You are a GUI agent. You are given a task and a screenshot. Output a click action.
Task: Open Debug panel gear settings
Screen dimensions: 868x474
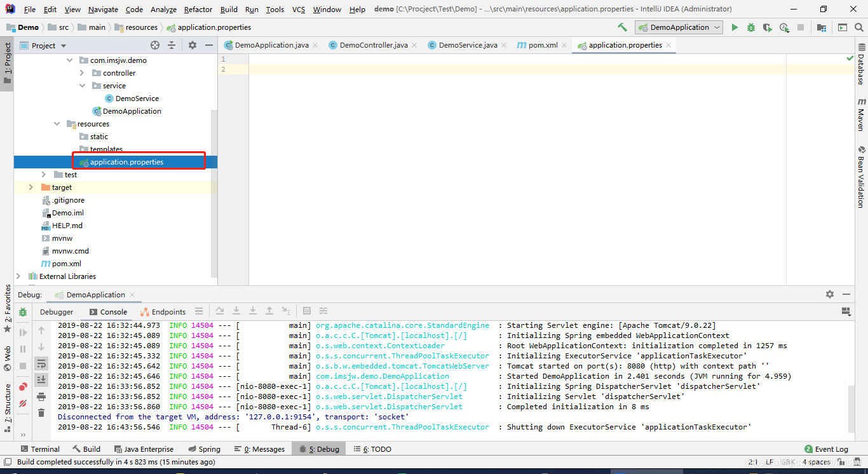(x=830, y=294)
